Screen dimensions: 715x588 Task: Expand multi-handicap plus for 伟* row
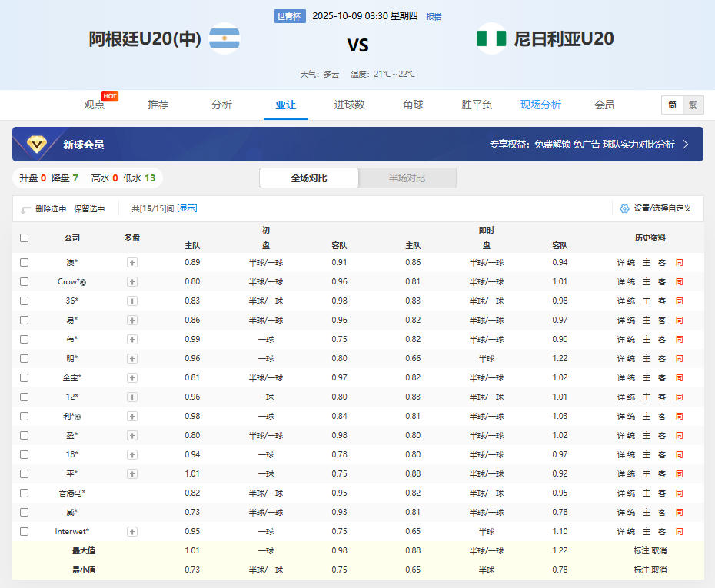tap(132, 340)
